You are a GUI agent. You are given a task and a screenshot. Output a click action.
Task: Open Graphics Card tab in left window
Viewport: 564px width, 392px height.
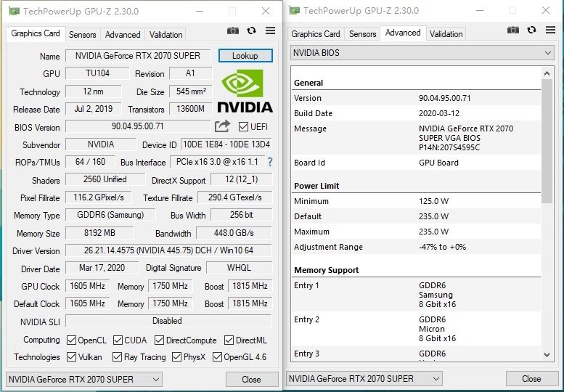pos(36,33)
